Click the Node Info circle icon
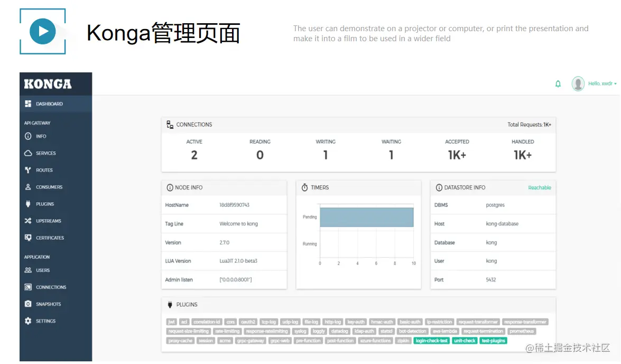621x364 pixels. click(170, 188)
